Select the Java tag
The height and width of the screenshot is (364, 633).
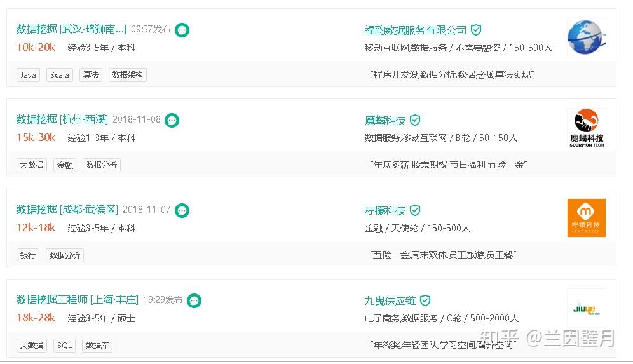click(x=28, y=75)
